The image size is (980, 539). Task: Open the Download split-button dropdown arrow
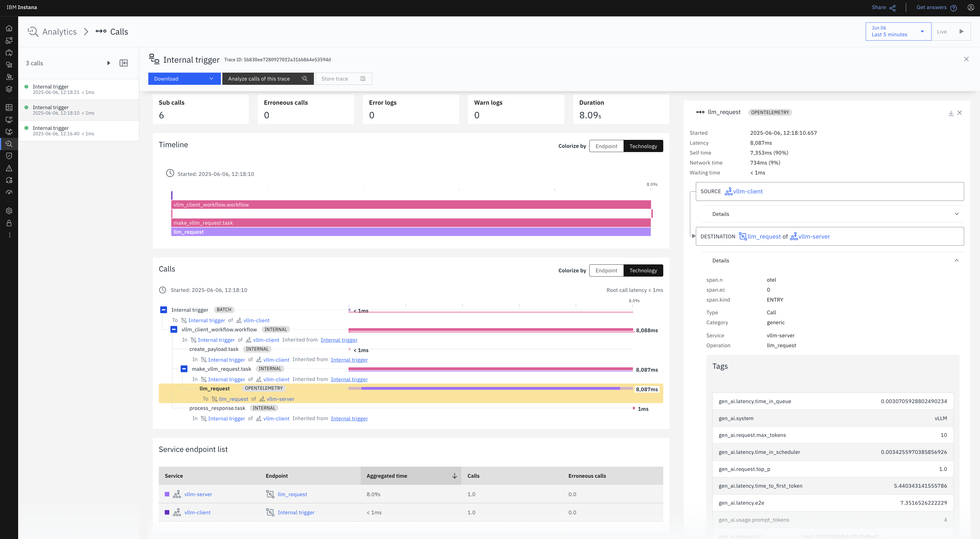click(x=212, y=79)
